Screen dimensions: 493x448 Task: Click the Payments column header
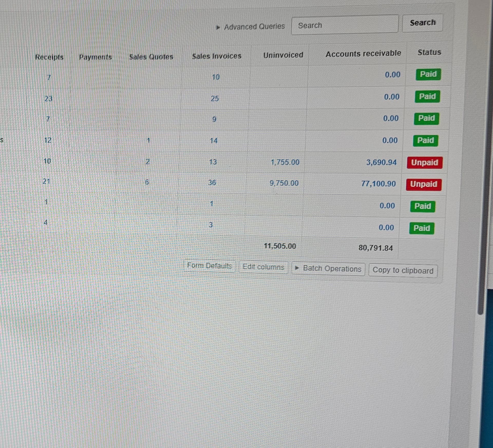click(x=95, y=57)
